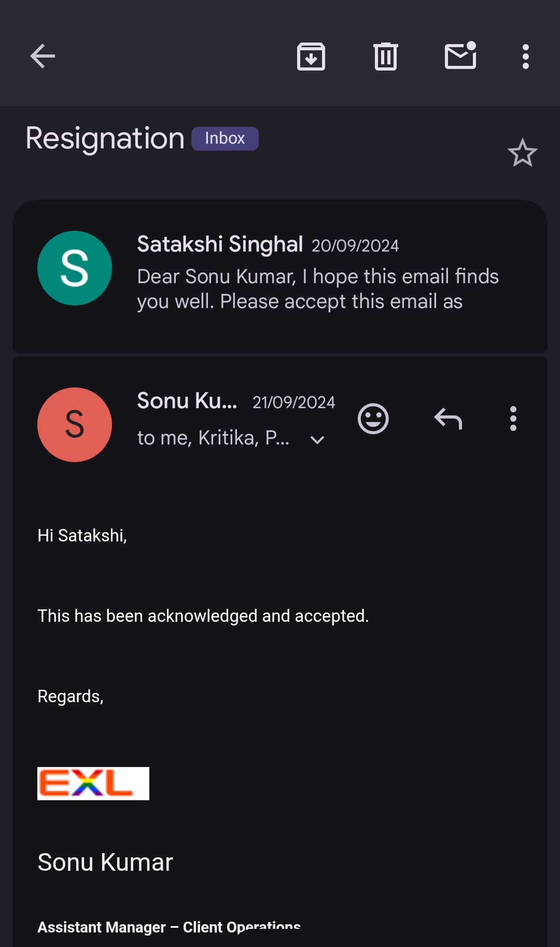Screen dimensions: 560x947
Task: Delete the email with trash icon
Action: pyautogui.click(x=385, y=56)
